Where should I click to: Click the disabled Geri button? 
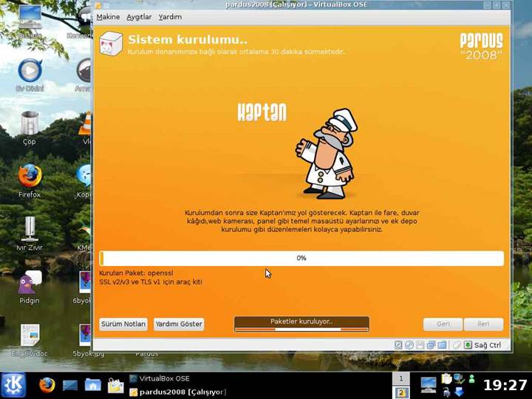(443, 324)
